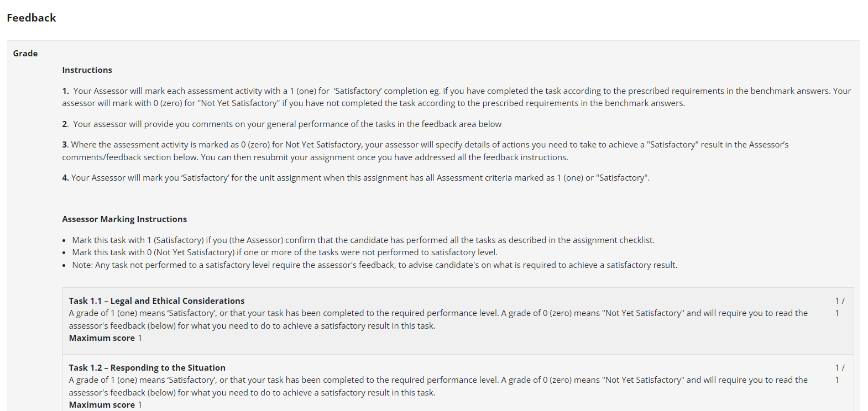Click instruction item 3 about resubmitting

click(426, 151)
